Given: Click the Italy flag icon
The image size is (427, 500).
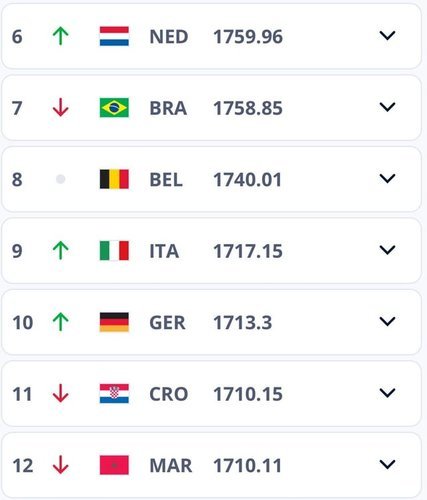Looking at the screenshot, I should click(114, 250).
